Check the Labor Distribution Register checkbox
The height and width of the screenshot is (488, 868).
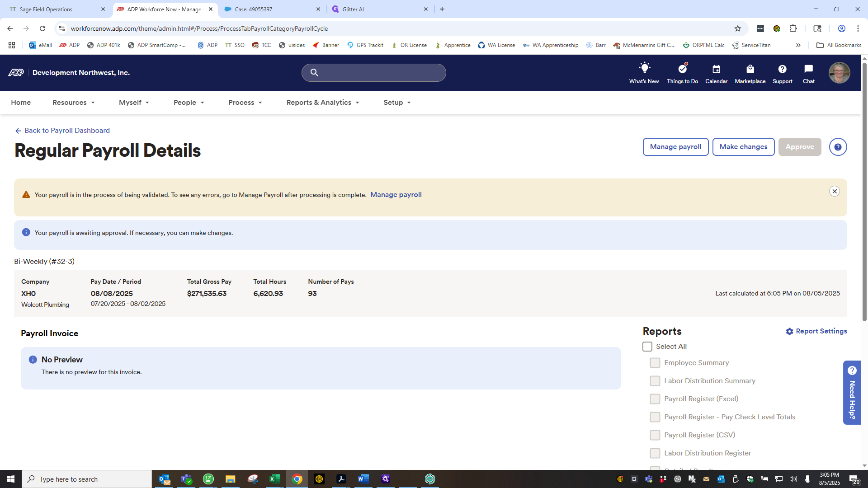[x=655, y=453]
